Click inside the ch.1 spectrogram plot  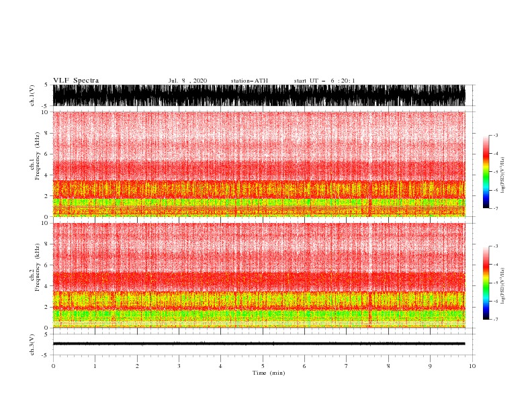259,164
